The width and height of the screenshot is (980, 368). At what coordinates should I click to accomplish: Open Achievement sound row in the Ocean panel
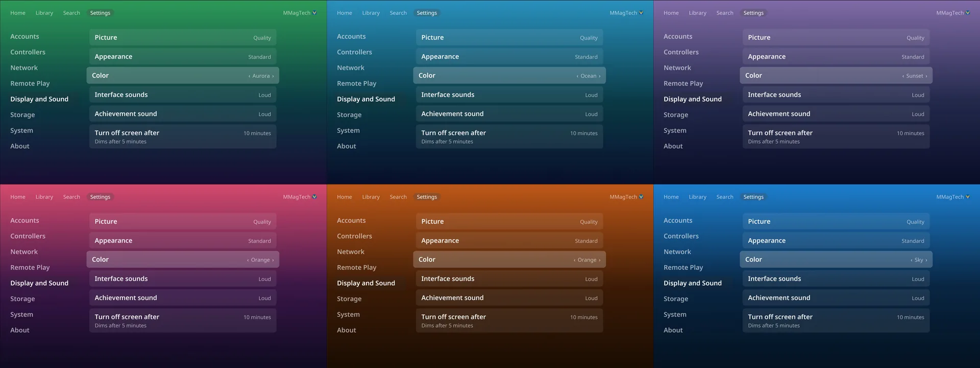[x=509, y=114]
